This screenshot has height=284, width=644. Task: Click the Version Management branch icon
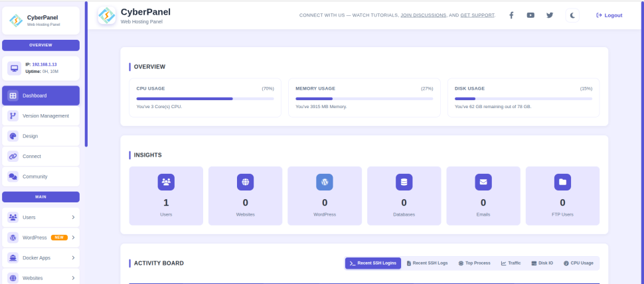13,115
